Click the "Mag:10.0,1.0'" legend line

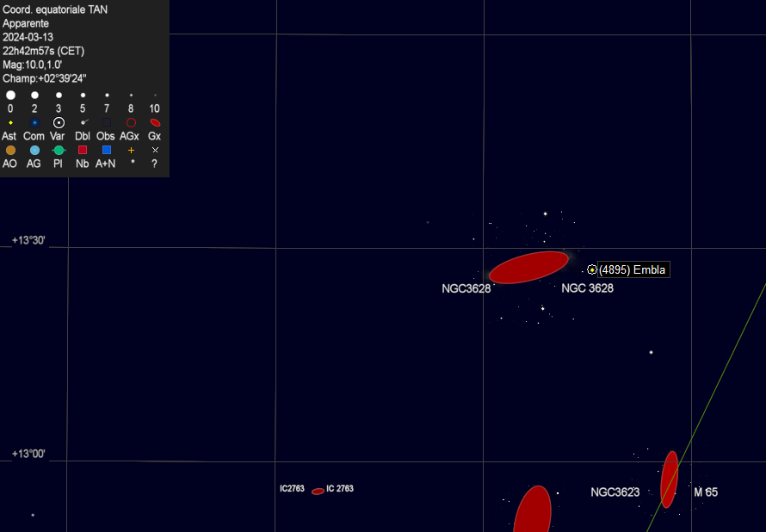click(32, 65)
